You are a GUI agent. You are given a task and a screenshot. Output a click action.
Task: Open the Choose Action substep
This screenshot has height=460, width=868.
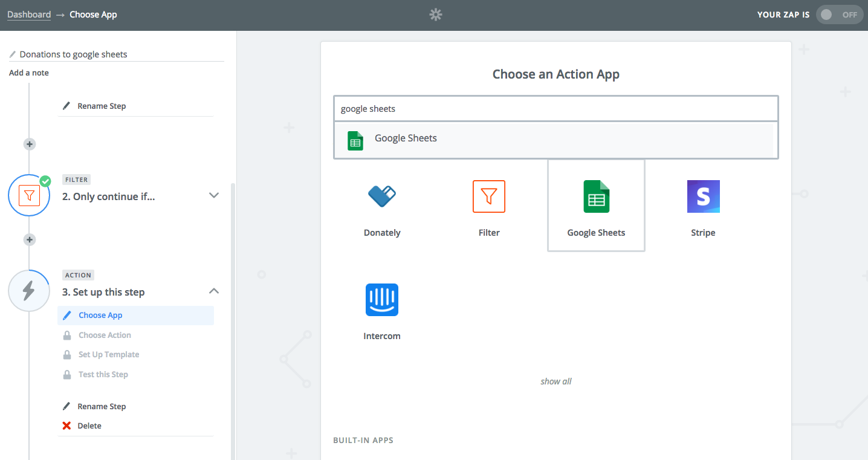pos(105,335)
